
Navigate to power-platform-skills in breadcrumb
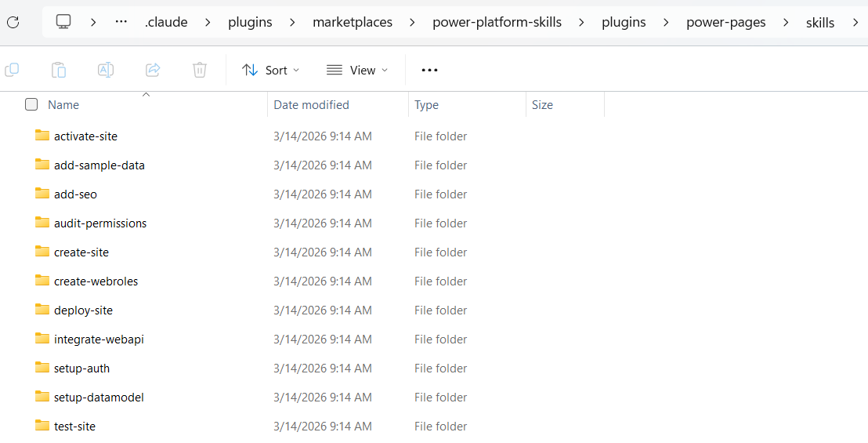point(497,22)
